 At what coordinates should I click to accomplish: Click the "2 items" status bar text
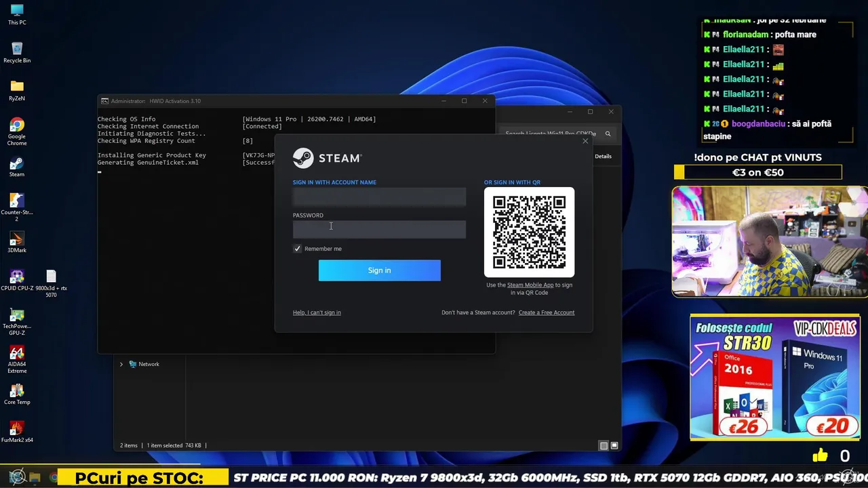click(129, 445)
